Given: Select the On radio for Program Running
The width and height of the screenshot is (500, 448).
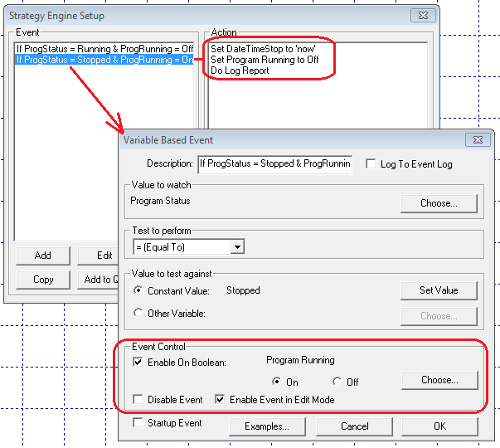Looking at the screenshot, I should (x=277, y=382).
